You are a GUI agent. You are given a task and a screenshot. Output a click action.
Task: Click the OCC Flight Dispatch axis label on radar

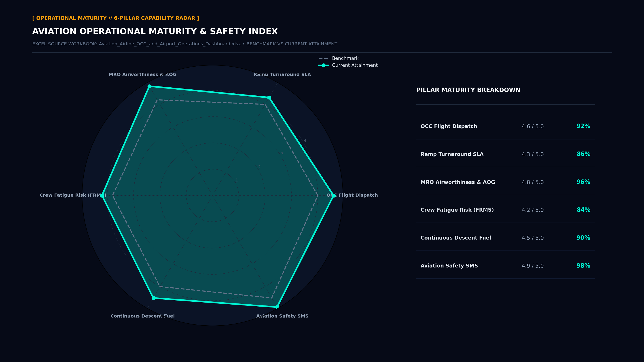(352, 195)
